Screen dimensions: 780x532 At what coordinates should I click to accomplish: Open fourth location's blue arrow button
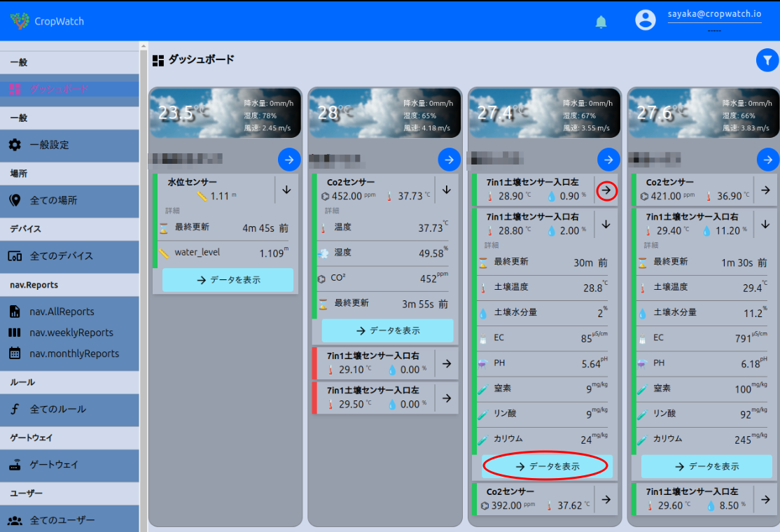tap(768, 160)
